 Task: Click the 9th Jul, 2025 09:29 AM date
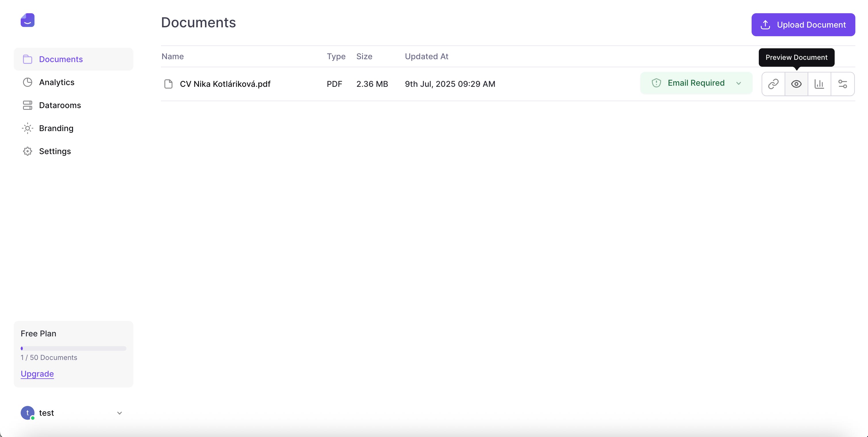pyautogui.click(x=450, y=84)
